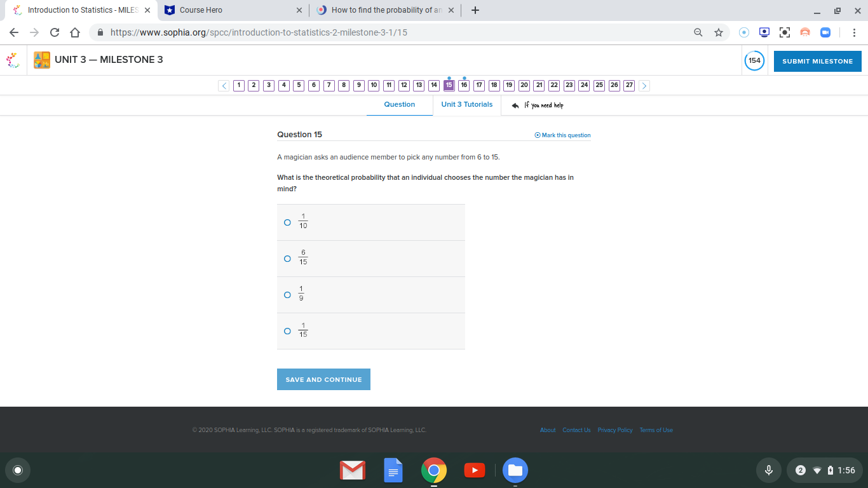868x488 pixels.
Task: Select the Introduction to Statistics browser tab
Action: [79, 10]
